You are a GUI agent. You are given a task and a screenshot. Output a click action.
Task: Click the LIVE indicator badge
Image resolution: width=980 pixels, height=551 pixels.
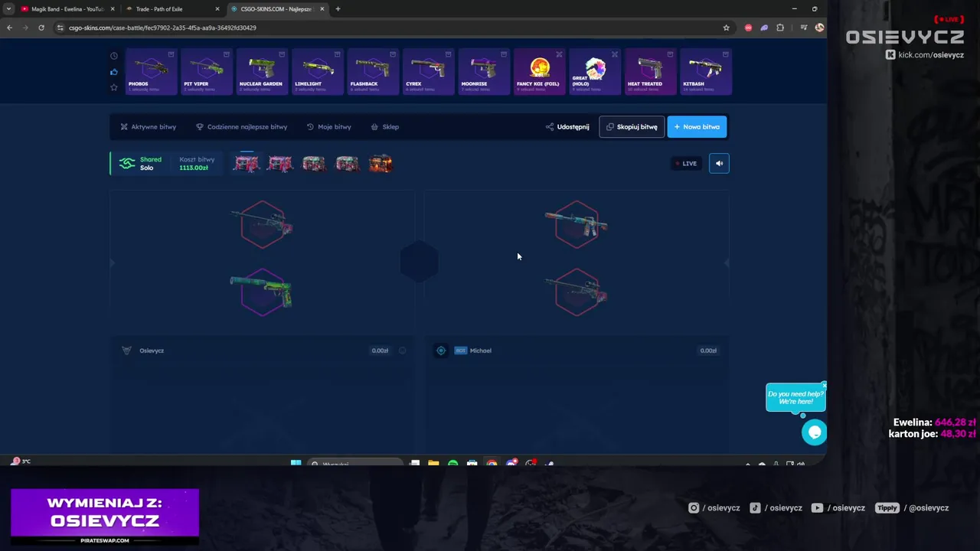tap(685, 163)
